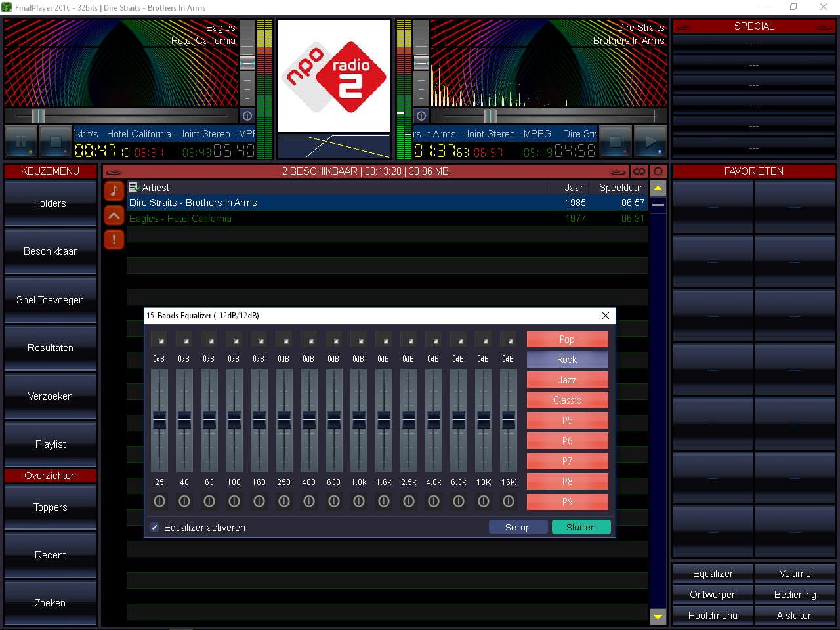Click the 1.0k band slider handle

[359, 420]
